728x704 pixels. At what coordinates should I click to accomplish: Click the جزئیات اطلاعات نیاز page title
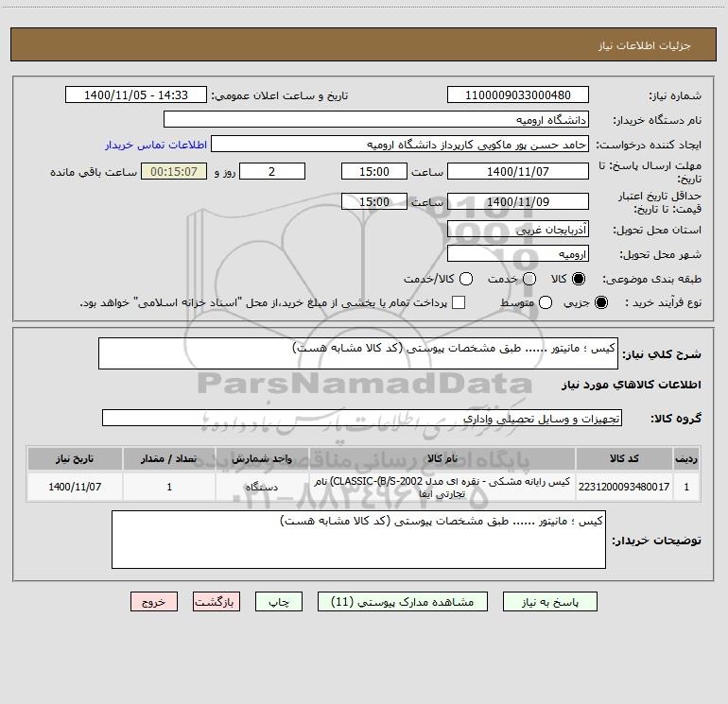(x=645, y=45)
